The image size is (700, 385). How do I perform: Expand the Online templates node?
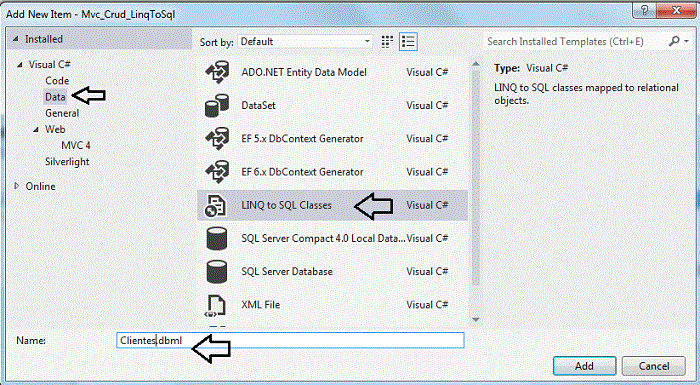[17, 186]
